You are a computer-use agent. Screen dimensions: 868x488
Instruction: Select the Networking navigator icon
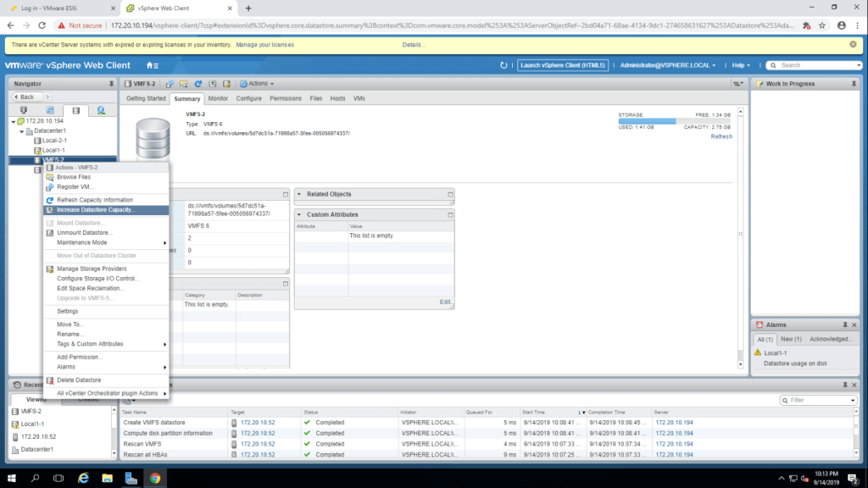click(101, 110)
